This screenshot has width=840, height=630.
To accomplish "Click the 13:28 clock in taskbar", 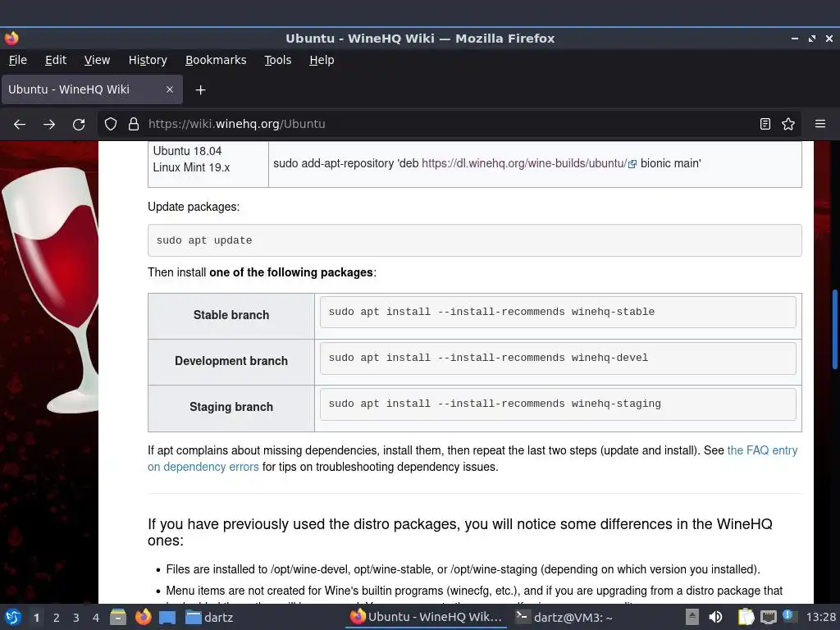I will [820, 617].
